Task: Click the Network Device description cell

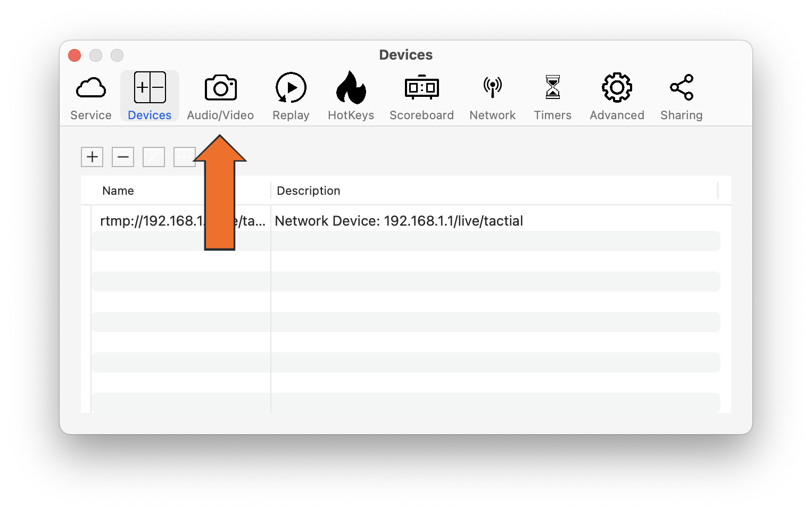Action: tap(398, 220)
